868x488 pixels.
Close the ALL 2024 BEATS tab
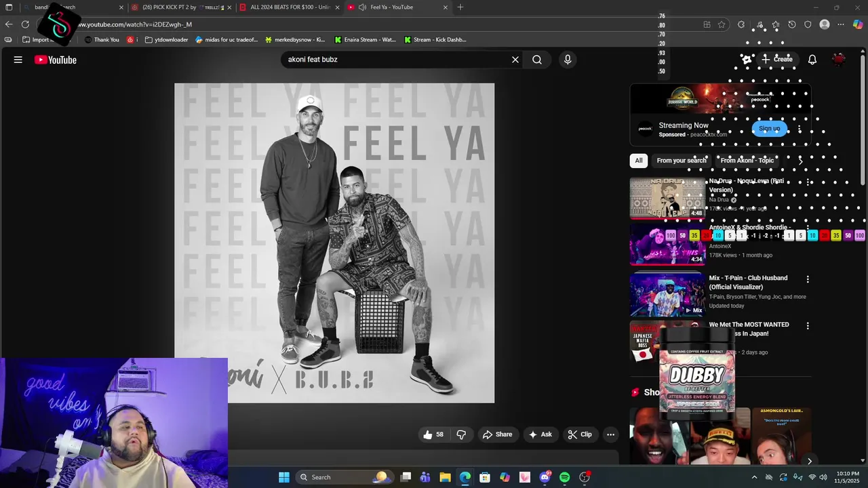337,7
